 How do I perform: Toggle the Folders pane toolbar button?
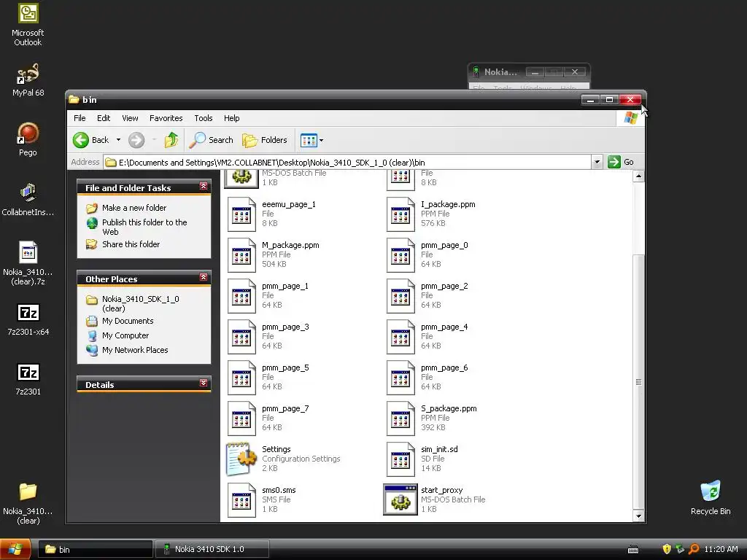pos(265,140)
